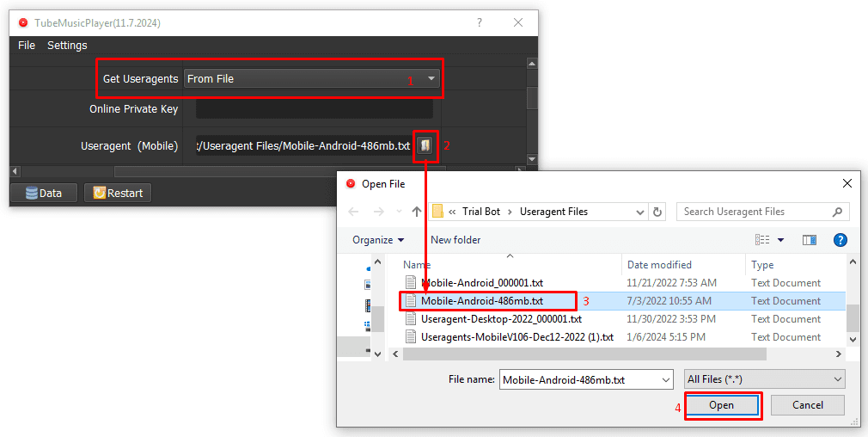The image size is (868, 437).
Task: Click the file list horizontal scrollbar right arrow
Action: click(x=839, y=354)
